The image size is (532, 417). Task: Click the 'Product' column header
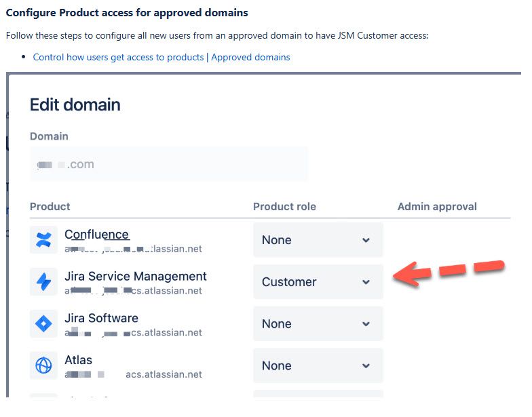click(50, 206)
